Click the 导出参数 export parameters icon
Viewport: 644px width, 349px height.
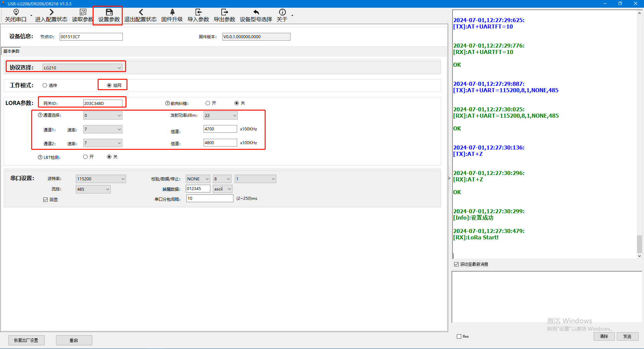click(x=224, y=12)
